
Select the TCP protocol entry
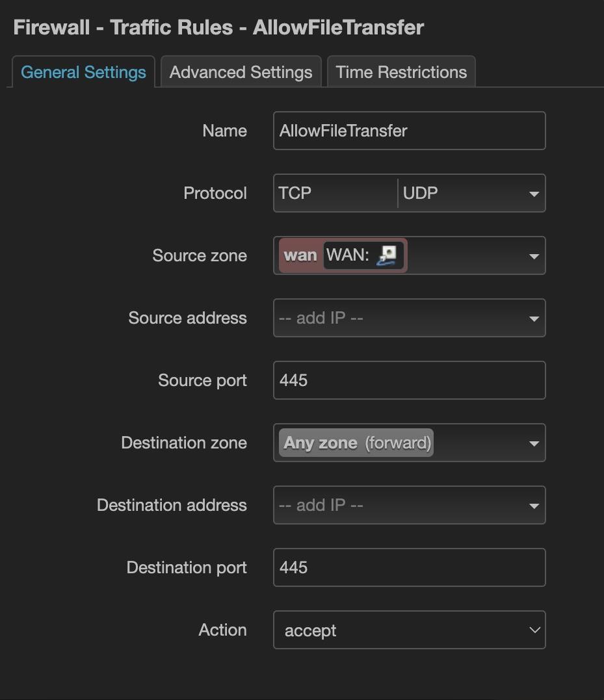pyautogui.click(x=295, y=194)
